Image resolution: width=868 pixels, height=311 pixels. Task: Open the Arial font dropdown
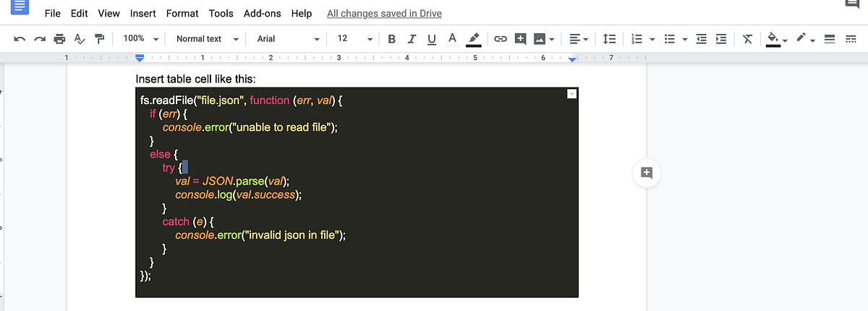[x=288, y=39]
